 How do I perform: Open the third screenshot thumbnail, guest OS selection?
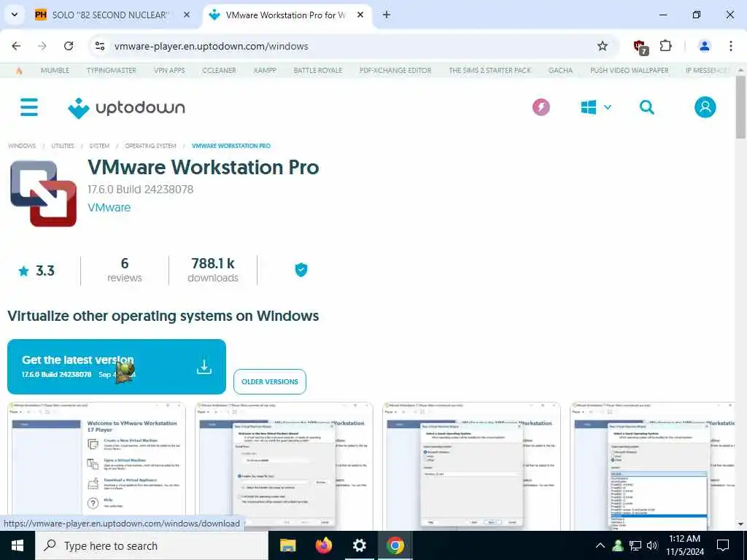472,466
